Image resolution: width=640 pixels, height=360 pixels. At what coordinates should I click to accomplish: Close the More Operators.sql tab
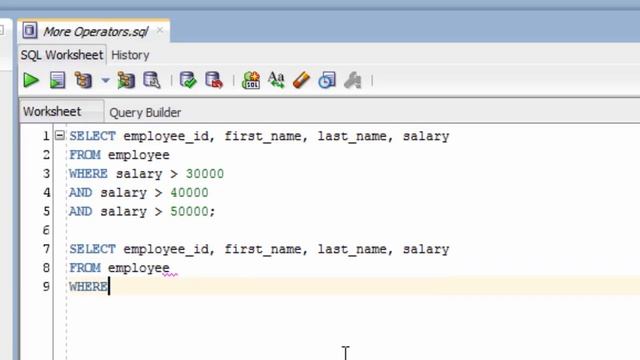(x=160, y=30)
